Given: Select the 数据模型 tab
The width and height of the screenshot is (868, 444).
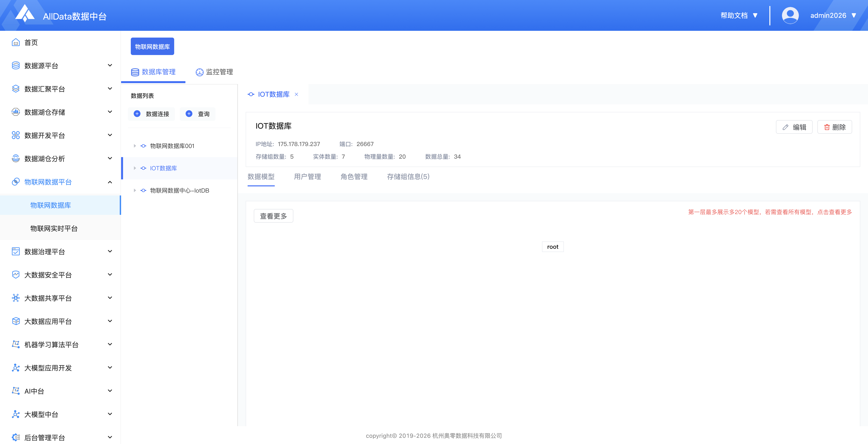Looking at the screenshot, I should pos(261,176).
